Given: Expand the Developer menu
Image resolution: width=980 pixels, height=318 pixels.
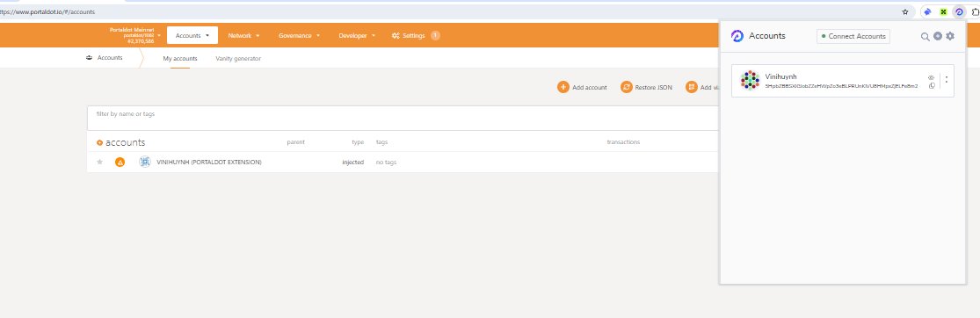Looking at the screenshot, I should [357, 36].
